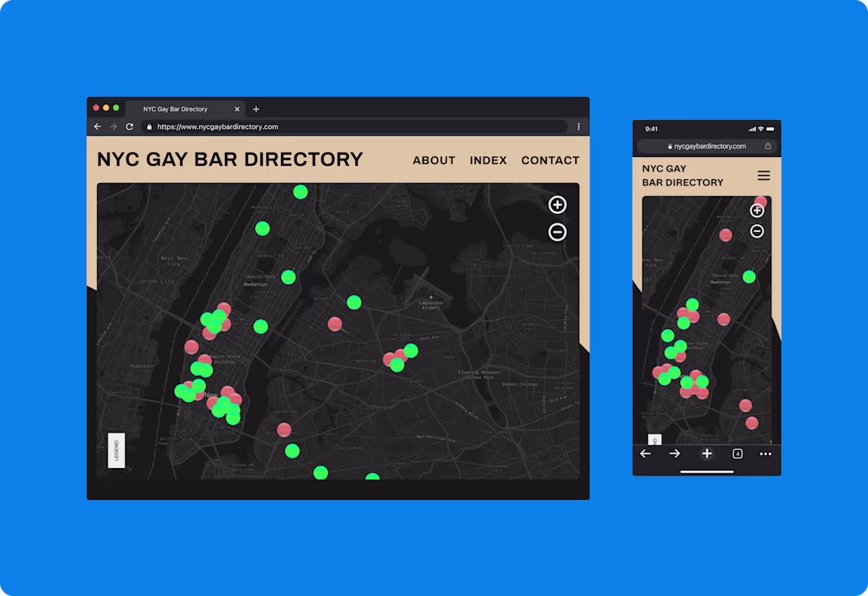
Task: Zoom in on the desktop map
Action: (x=558, y=205)
